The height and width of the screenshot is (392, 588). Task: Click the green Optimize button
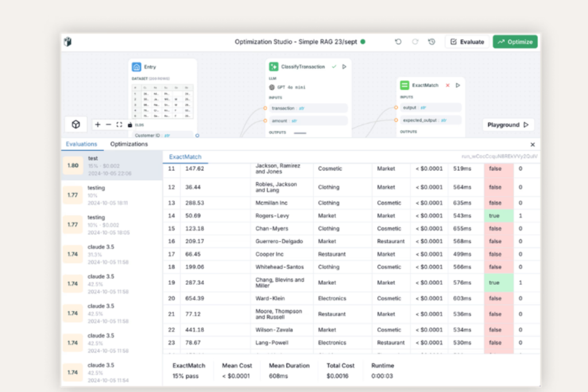click(x=515, y=41)
